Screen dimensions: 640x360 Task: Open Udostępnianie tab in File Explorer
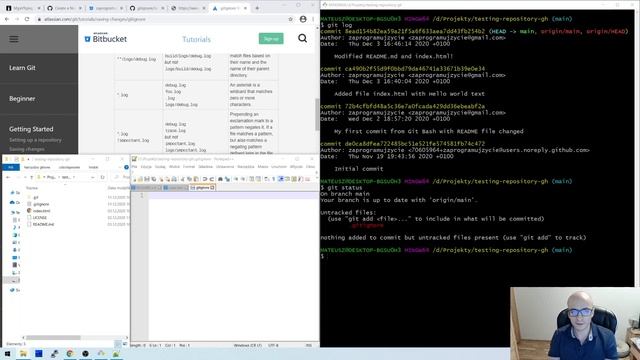69,167
